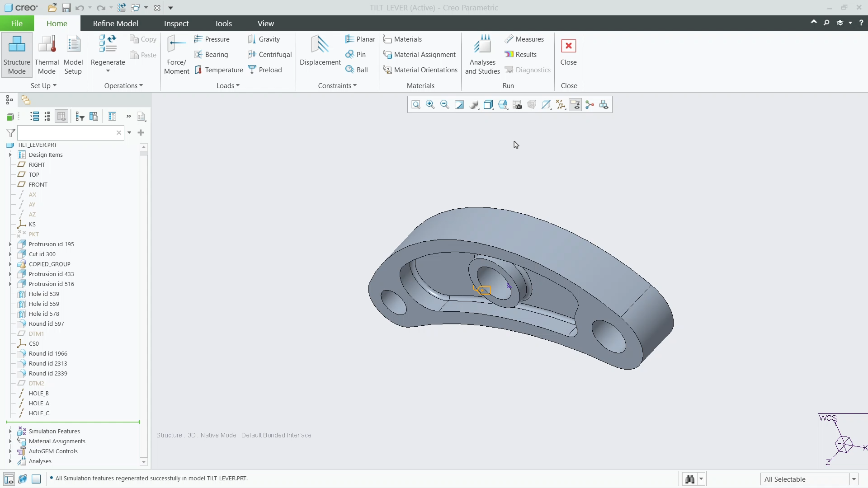This screenshot has width=868, height=488.
Task: Expand the Simulation Features tree node
Action: pos(10,431)
